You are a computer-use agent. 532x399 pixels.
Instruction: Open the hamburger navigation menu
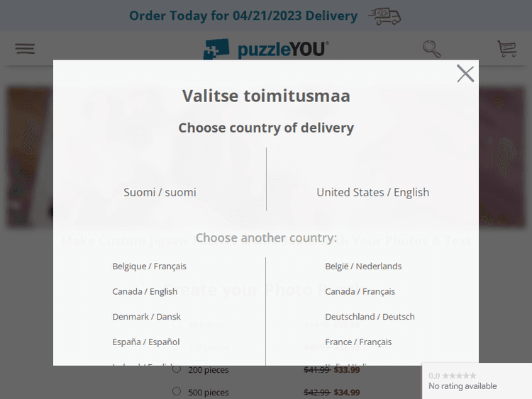tap(25, 49)
